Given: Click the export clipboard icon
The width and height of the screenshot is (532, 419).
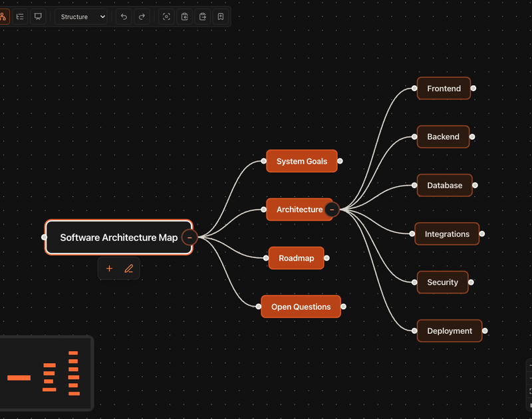Looking at the screenshot, I should pos(203,17).
